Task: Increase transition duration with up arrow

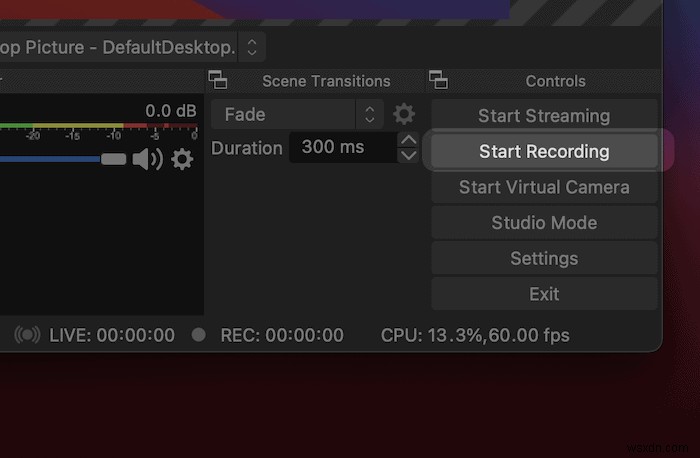Action: coord(408,140)
